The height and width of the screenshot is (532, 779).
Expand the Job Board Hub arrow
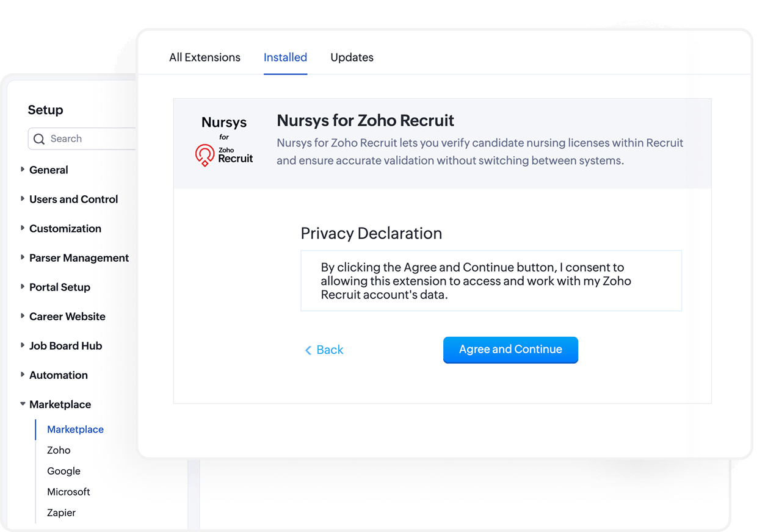tap(23, 345)
